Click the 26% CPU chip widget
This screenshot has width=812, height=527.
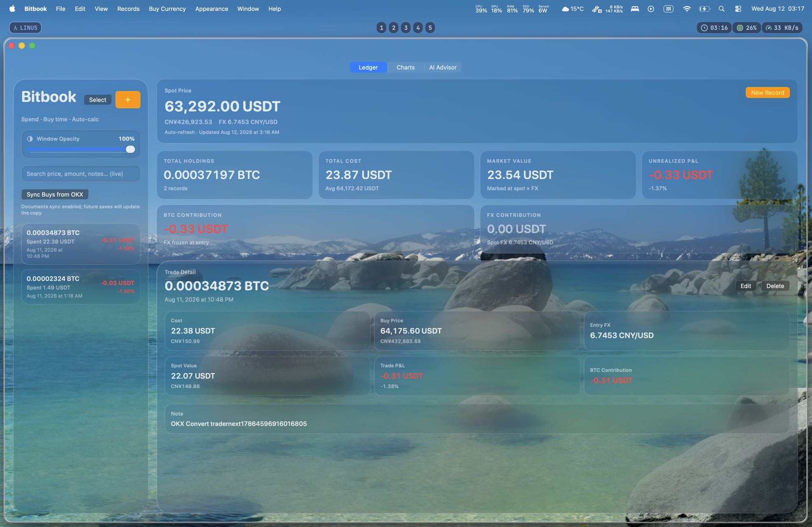tap(746, 28)
